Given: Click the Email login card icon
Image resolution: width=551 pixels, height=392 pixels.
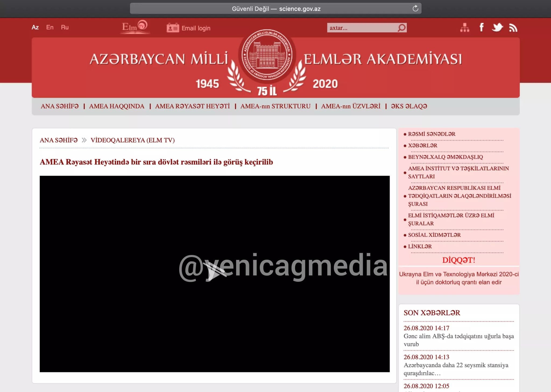Looking at the screenshot, I should [x=173, y=28].
